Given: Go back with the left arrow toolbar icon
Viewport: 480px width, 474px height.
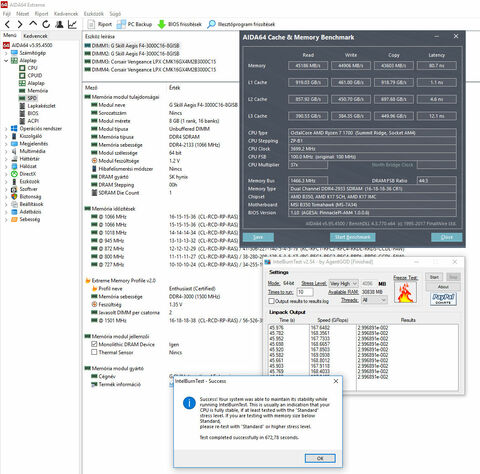Looking at the screenshot, I should [8, 24].
